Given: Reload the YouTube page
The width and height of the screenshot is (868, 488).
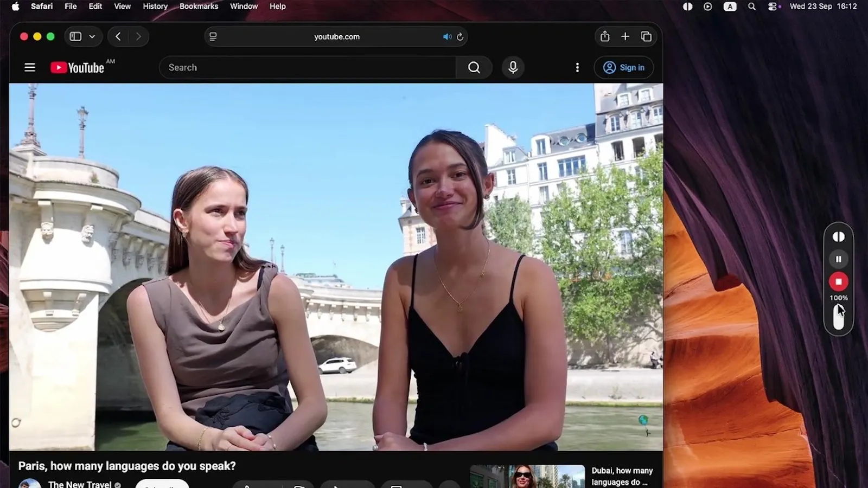Looking at the screenshot, I should [460, 37].
